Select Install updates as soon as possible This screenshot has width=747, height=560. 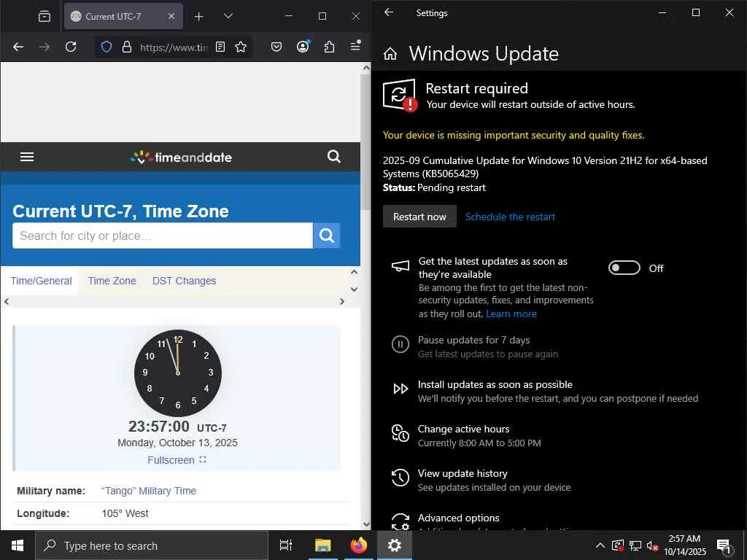[x=546, y=391]
